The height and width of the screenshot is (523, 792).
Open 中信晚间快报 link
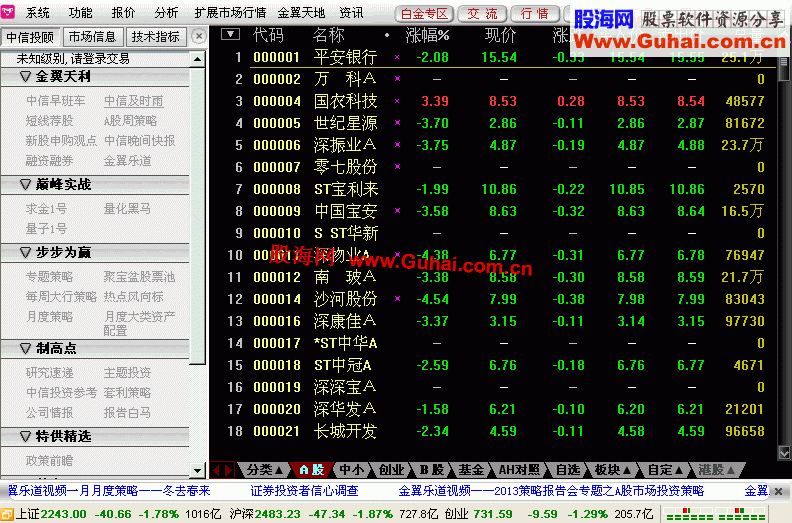click(139, 141)
